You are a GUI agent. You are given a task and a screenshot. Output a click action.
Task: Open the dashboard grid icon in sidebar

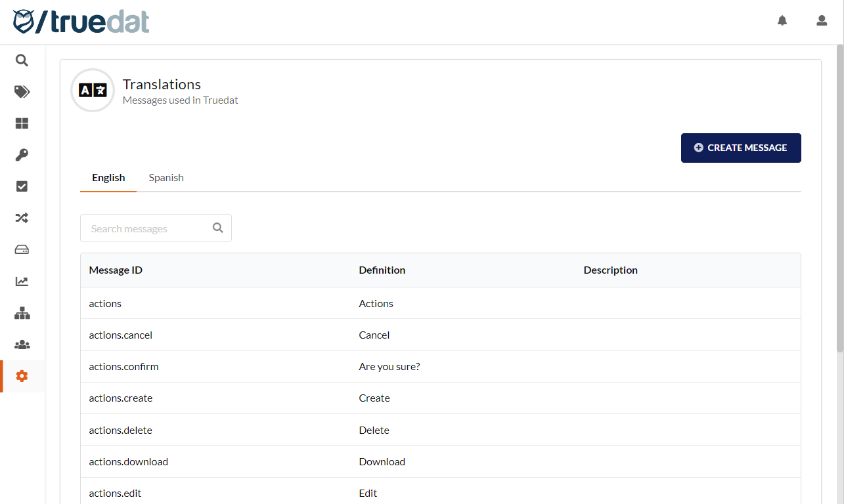22,123
